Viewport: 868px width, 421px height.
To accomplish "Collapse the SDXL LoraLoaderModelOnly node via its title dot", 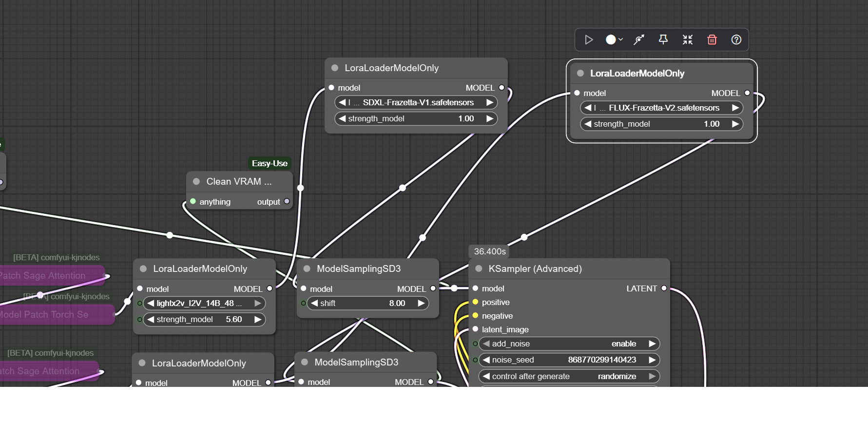I will pos(335,68).
